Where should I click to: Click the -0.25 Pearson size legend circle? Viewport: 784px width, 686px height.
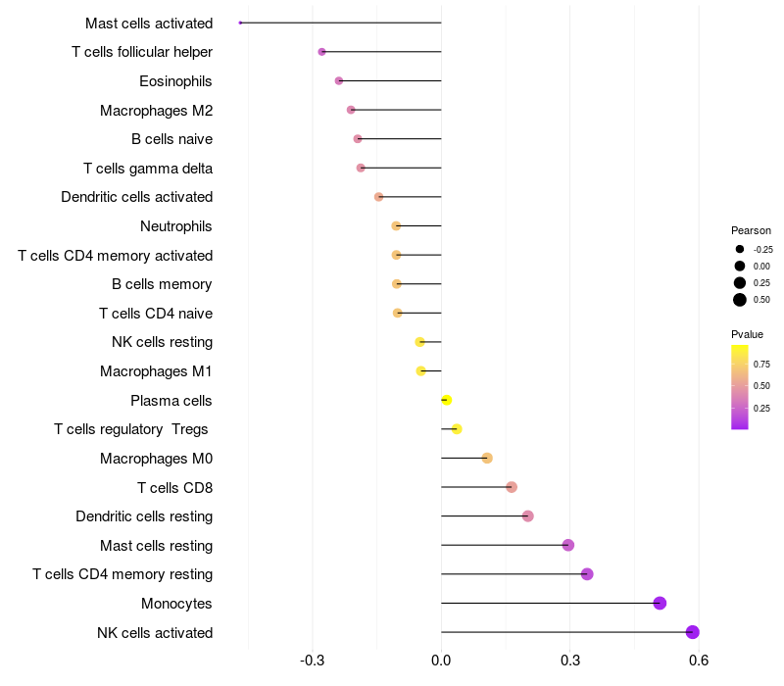pyautogui.click(x=740, y=249)
